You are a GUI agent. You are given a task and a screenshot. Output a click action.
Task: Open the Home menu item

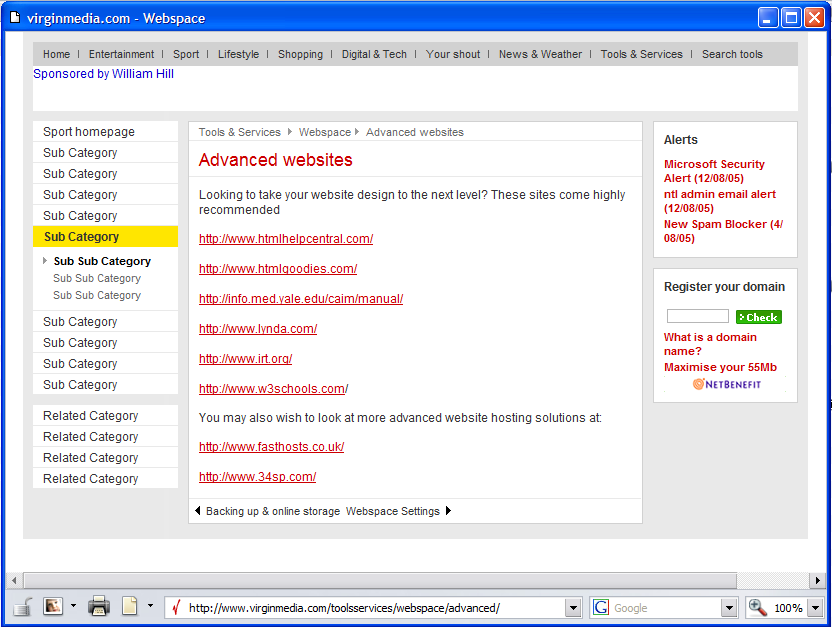[56, 54]
